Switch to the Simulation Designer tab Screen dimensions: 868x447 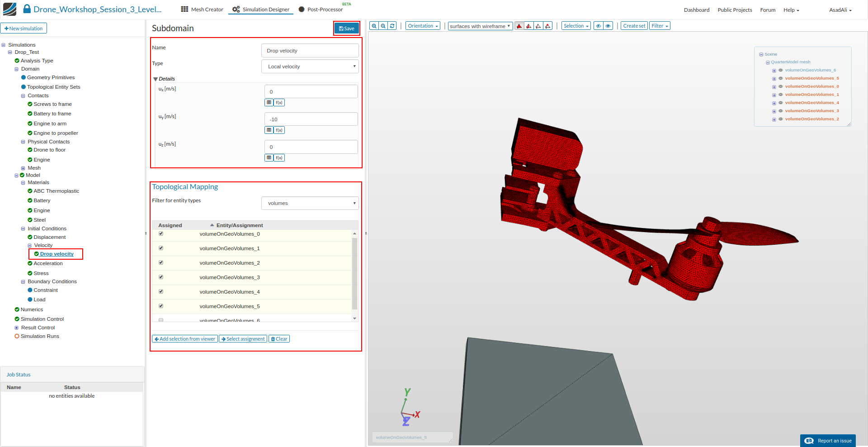pyautogui.click(x=261, y=10)
